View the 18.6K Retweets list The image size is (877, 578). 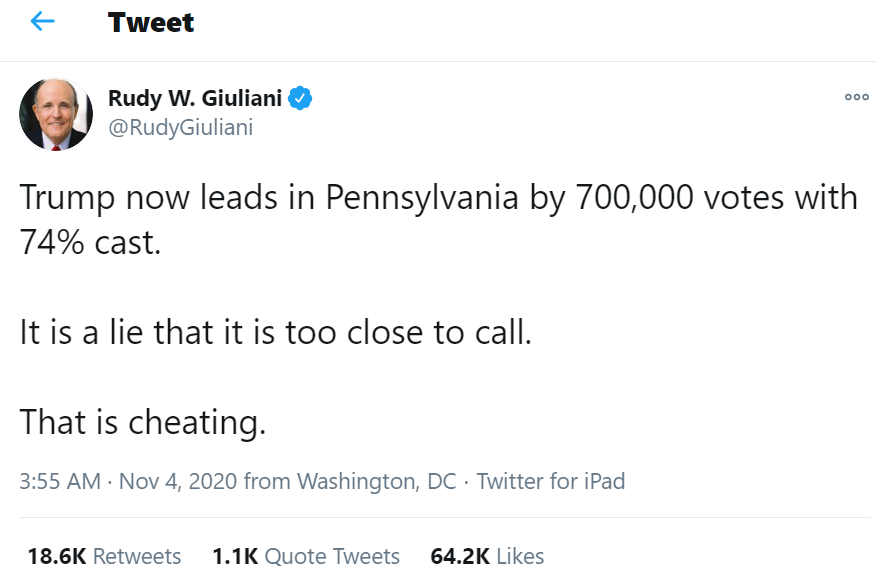[104, 556]
